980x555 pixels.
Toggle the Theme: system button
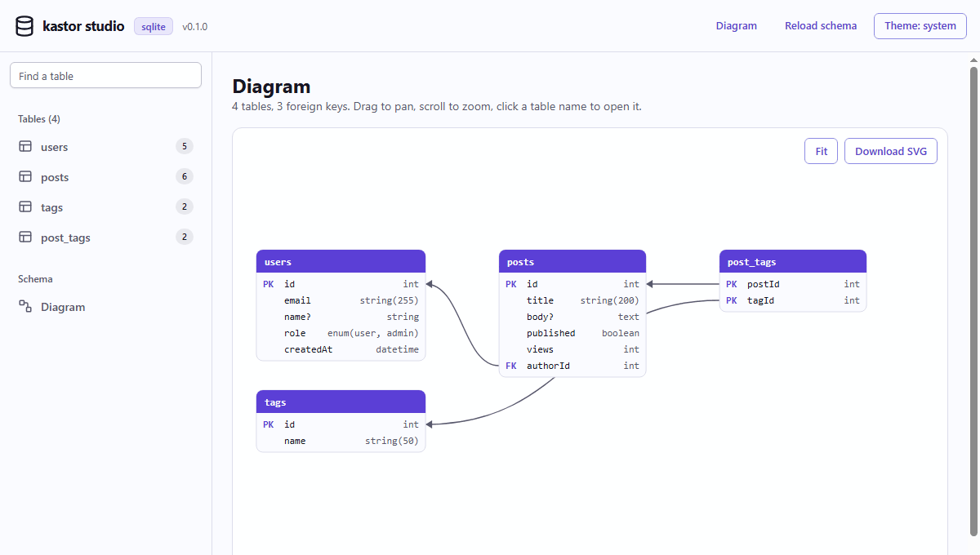(x=920, y=26)
